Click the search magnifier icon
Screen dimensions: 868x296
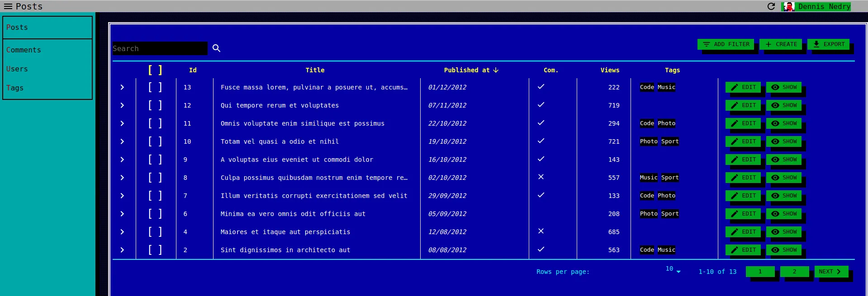coord(216,48)
